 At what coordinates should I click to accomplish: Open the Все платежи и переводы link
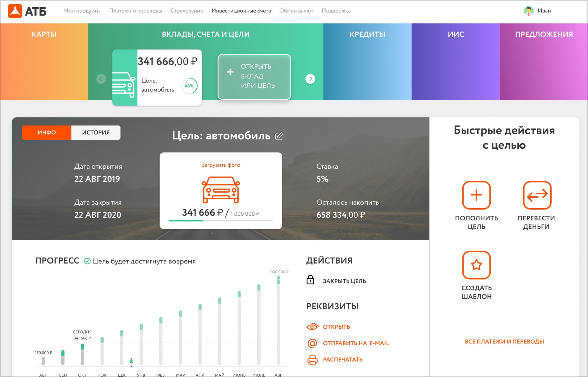(x=504, y=342)
